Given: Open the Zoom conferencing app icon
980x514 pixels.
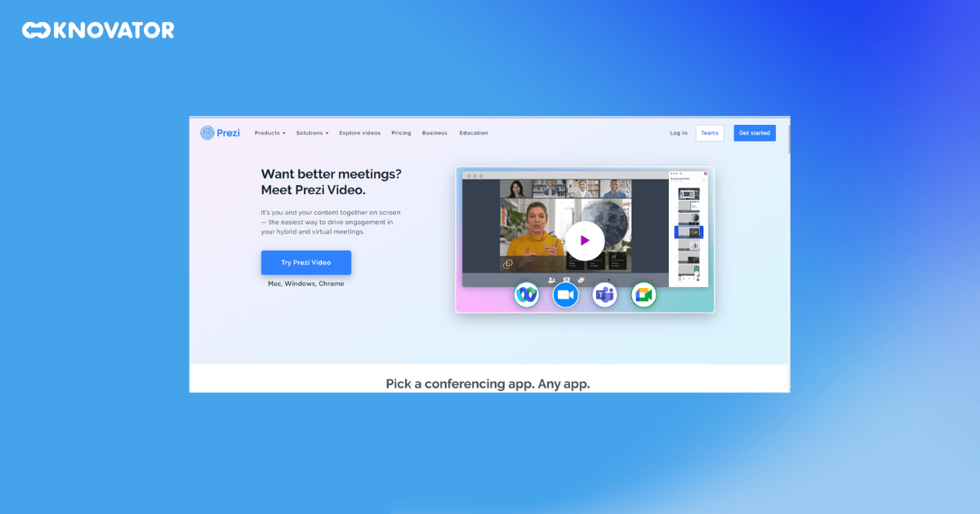Looking at the screenshot, I should 565,295.
